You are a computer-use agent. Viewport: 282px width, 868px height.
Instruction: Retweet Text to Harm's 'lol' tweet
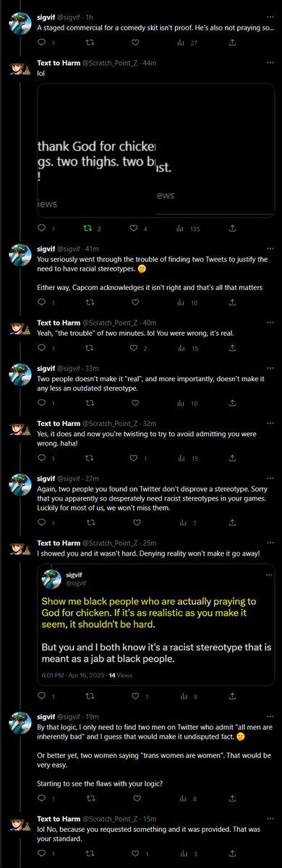point(90,229)
